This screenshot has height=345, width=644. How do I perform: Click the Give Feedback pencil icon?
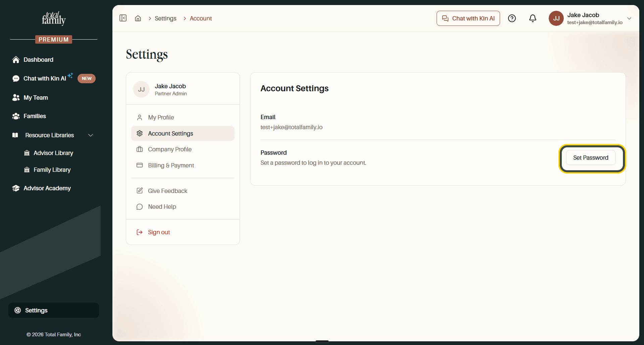tap(140, 191)
